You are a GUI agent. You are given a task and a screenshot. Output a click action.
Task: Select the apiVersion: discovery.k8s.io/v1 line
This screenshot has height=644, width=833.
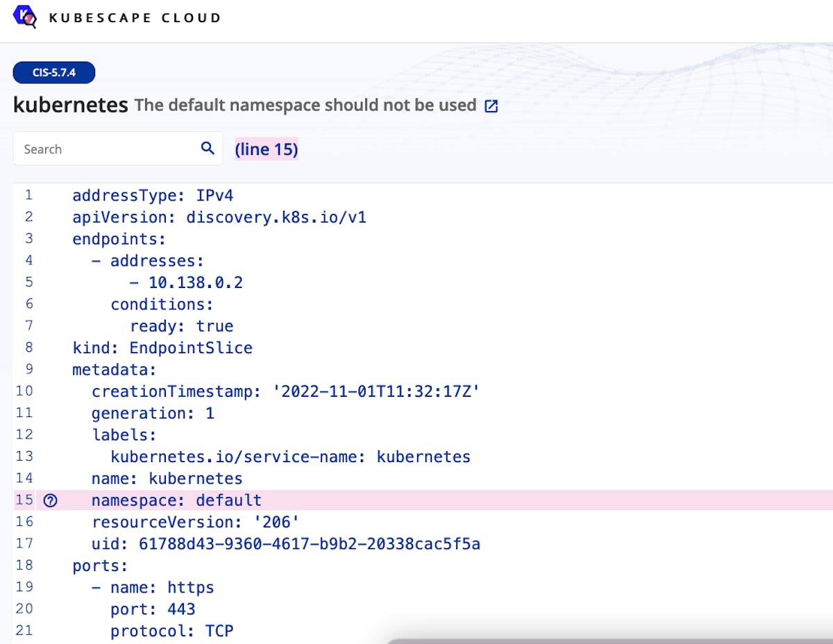pos(219,217)
